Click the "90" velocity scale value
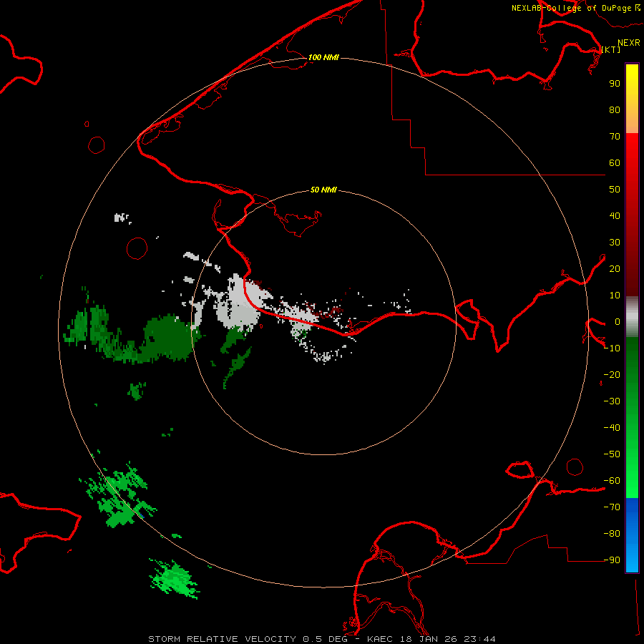Screen dimensions: 644x644 (x=615, y=84)
